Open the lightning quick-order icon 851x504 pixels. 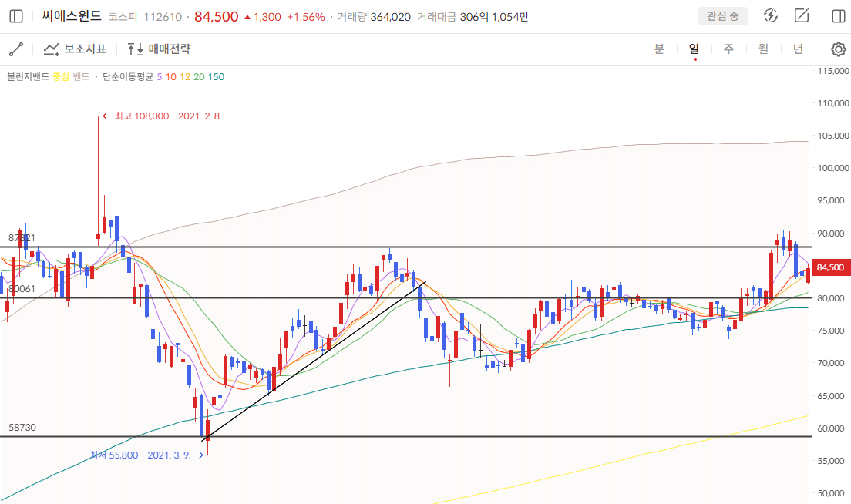tap(771, 15)
